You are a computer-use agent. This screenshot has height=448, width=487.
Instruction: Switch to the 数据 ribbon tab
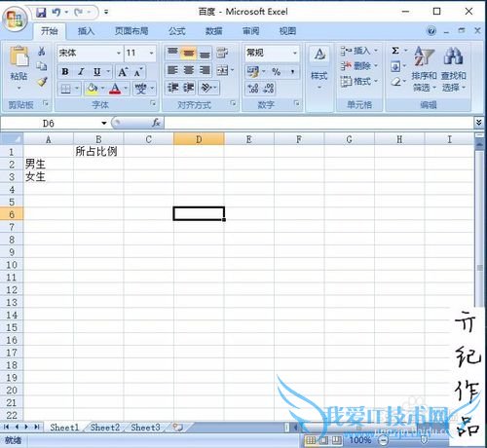pyautogui.click(x=214, y=31)
